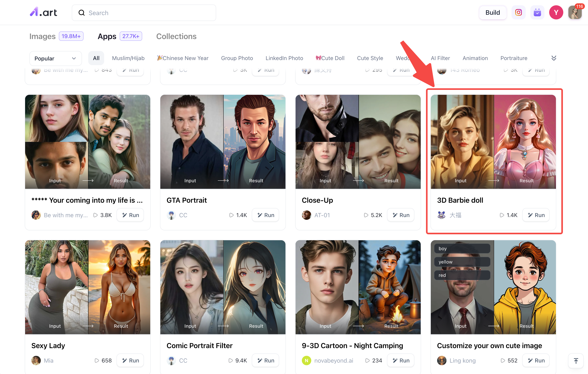Select the Cute Doll category filter

[x=330, y=58]
